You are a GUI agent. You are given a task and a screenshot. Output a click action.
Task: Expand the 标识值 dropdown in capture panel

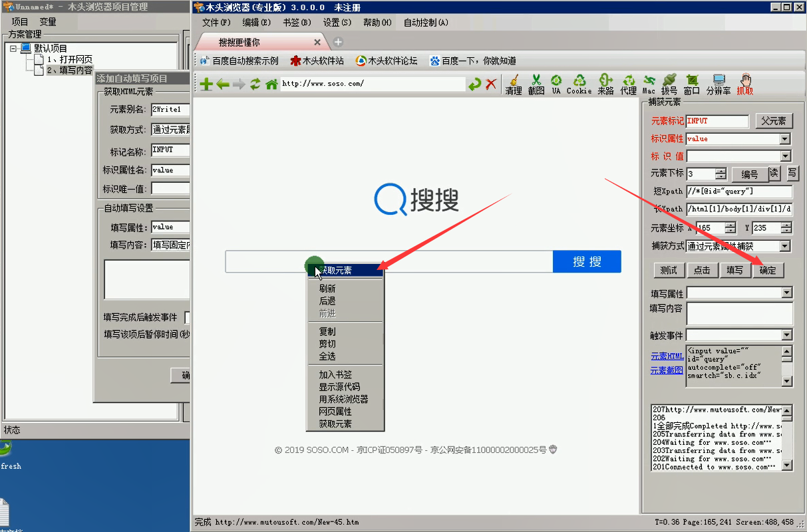click(x=786, y=156)
